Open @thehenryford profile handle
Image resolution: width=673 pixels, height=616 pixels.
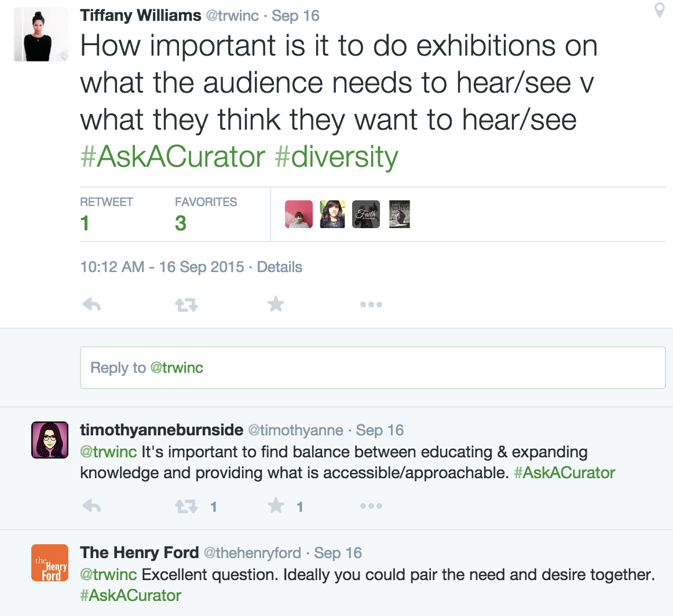[252, 553]
